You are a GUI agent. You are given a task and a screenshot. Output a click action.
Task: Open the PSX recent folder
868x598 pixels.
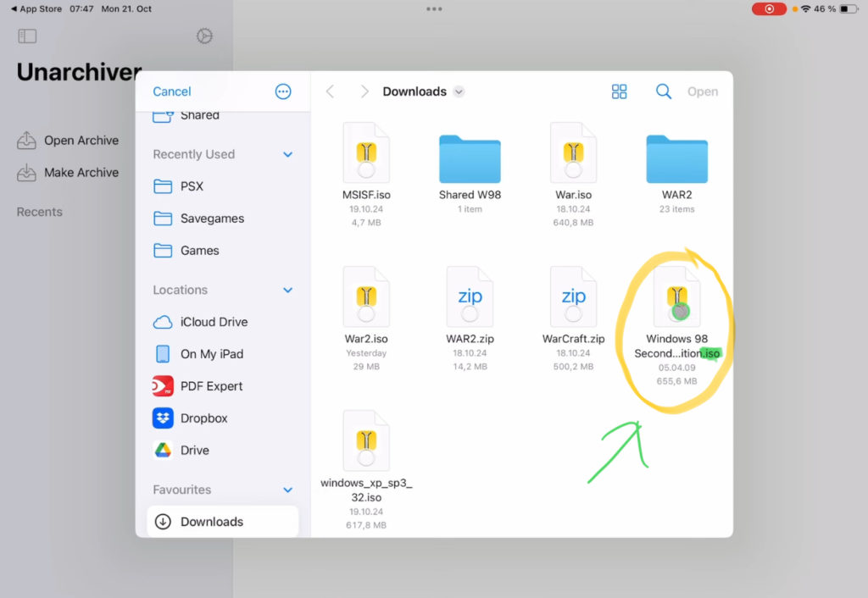coord(223,186)
